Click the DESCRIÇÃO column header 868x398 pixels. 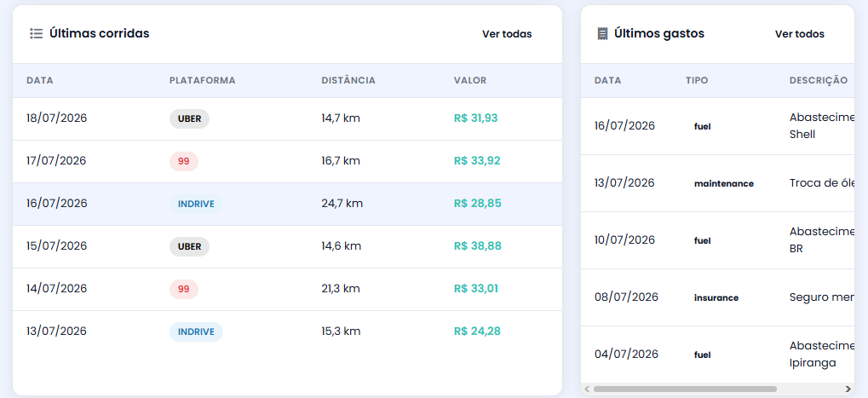tap(819, 80)
